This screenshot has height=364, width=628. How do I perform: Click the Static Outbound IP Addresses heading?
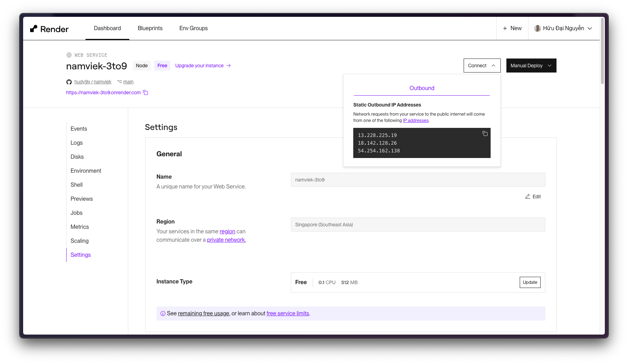coord(387,105)
